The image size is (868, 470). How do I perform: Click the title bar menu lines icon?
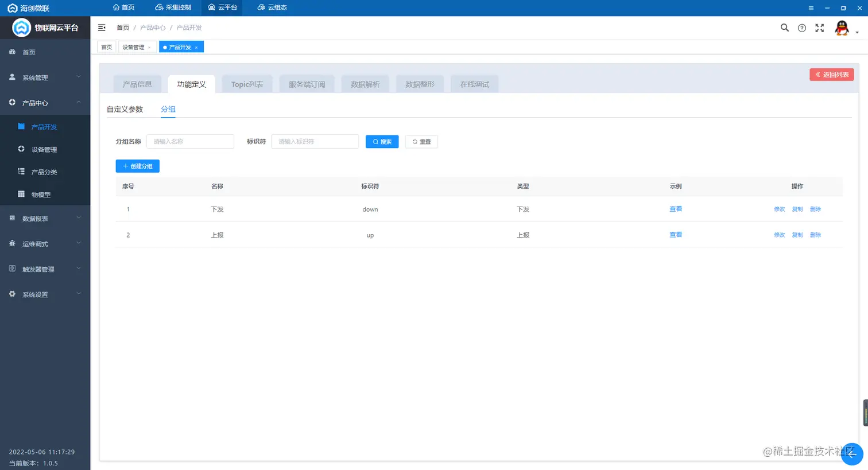point(811,8)
